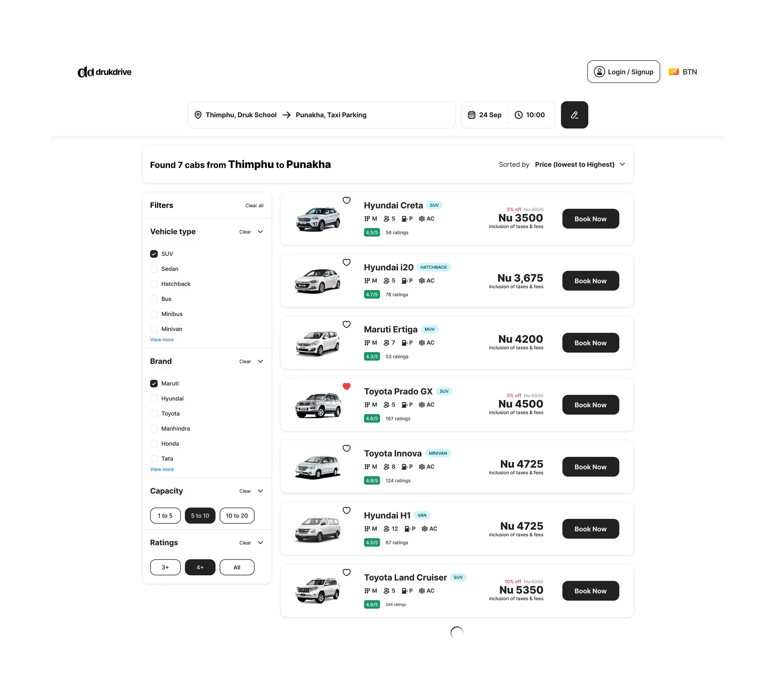Click the transmission icon on Hyundai i20

click(x=367, y=281)
